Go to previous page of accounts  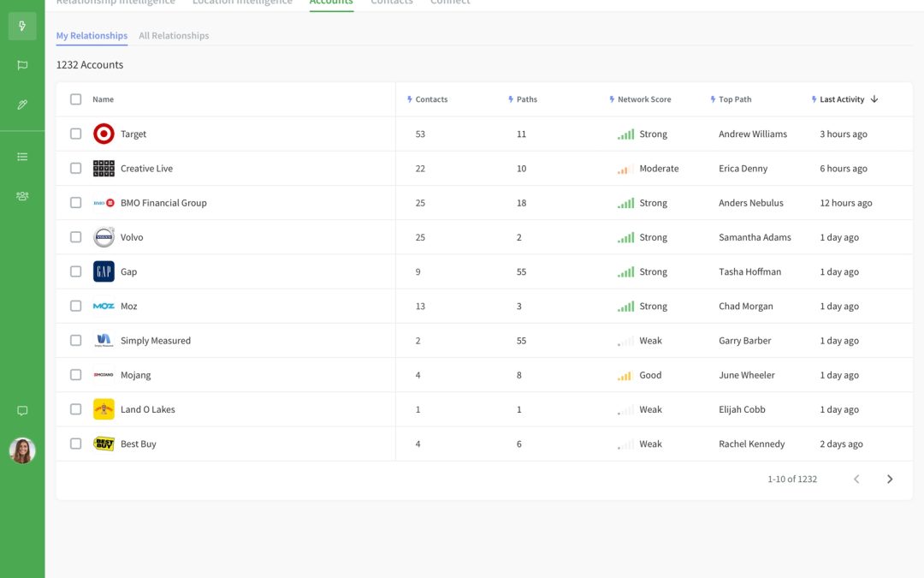(x=856, y=479)
